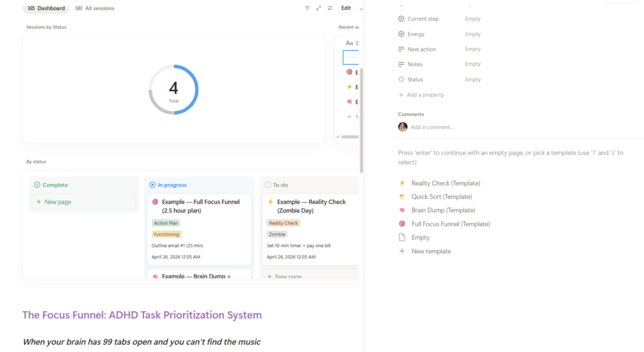This screenshot has width=644, height=352.
Task: Click New page in Complete column
Action: (x=84, y=202)
